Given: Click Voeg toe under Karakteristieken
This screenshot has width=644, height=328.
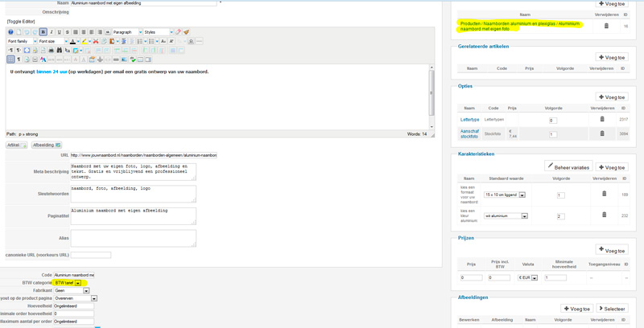Looking at the screenshot, I should pos(612,167).
